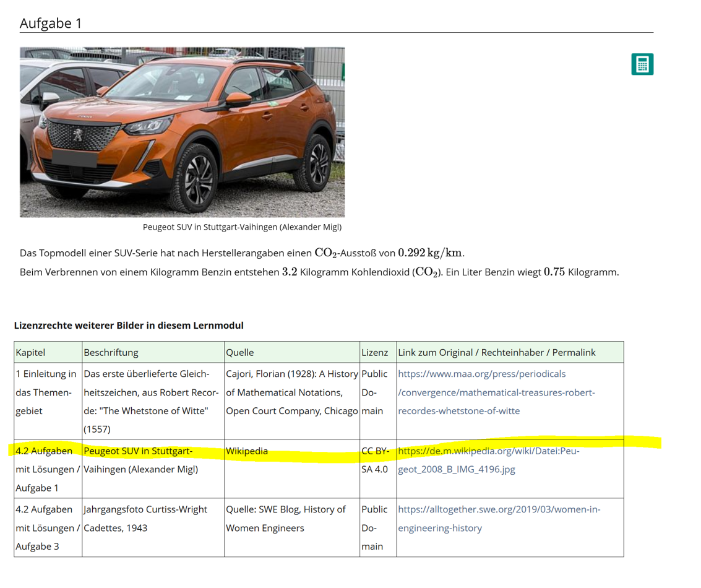Select the "Lizenz" column header
The image size is (701, 588).
click(x=374, y=352)
